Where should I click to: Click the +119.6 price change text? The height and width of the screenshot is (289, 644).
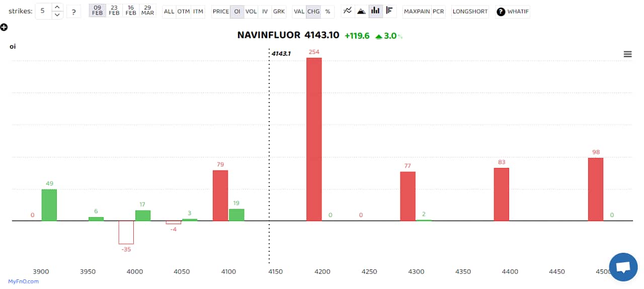point(357,36)
